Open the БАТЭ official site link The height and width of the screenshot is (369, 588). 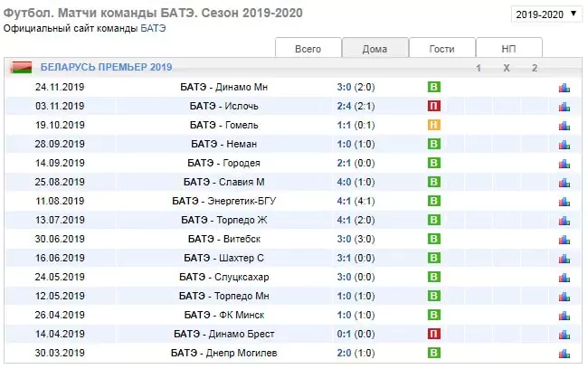(153, 29)
